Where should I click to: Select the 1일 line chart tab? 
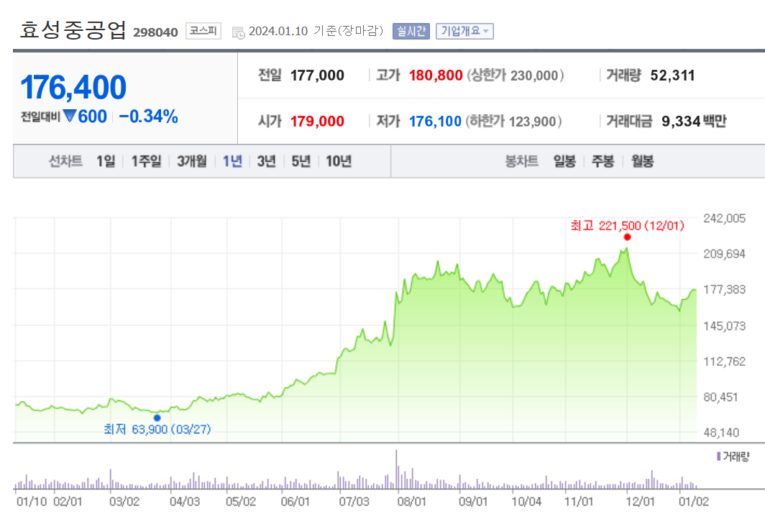(106, 161)
